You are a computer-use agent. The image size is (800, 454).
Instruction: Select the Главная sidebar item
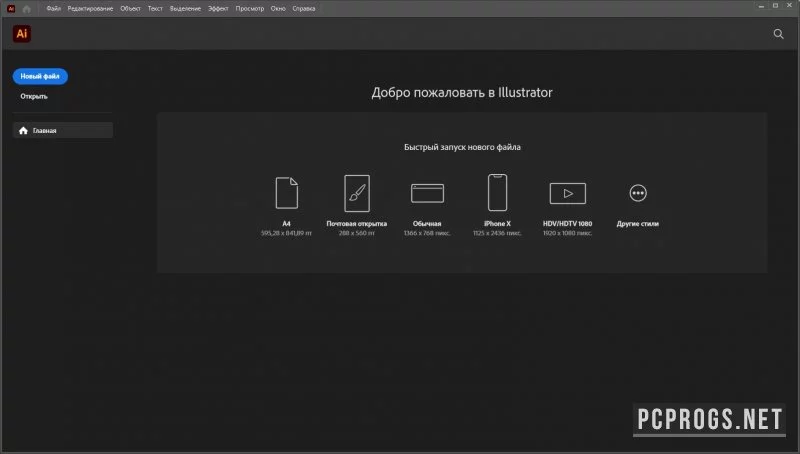[x=63, y=131]
